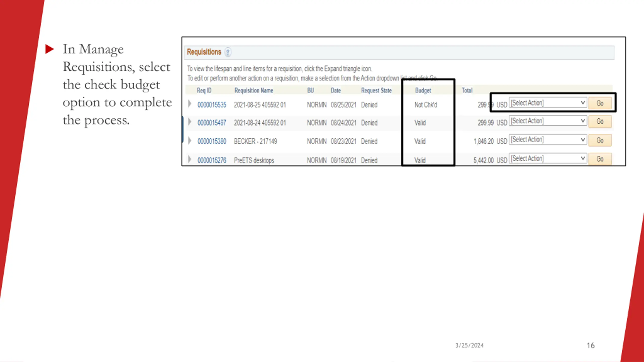Click the Date column header

pos(336,90)
